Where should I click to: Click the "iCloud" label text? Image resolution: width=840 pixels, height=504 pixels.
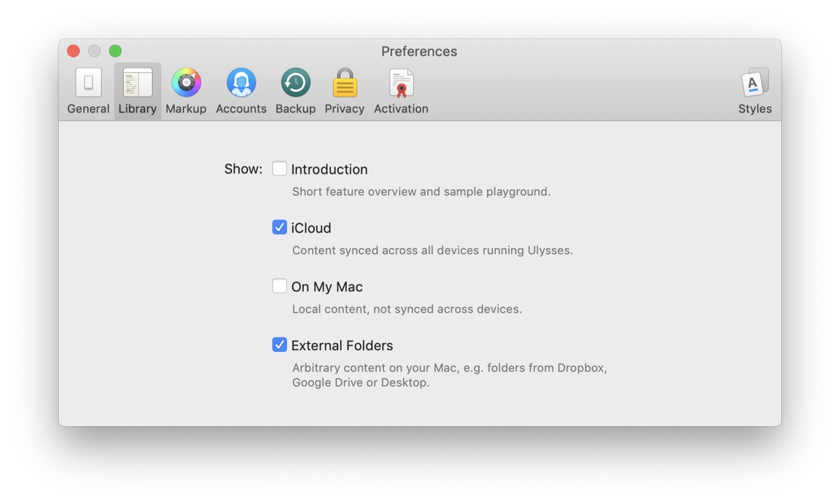click(x=311, y=228)
